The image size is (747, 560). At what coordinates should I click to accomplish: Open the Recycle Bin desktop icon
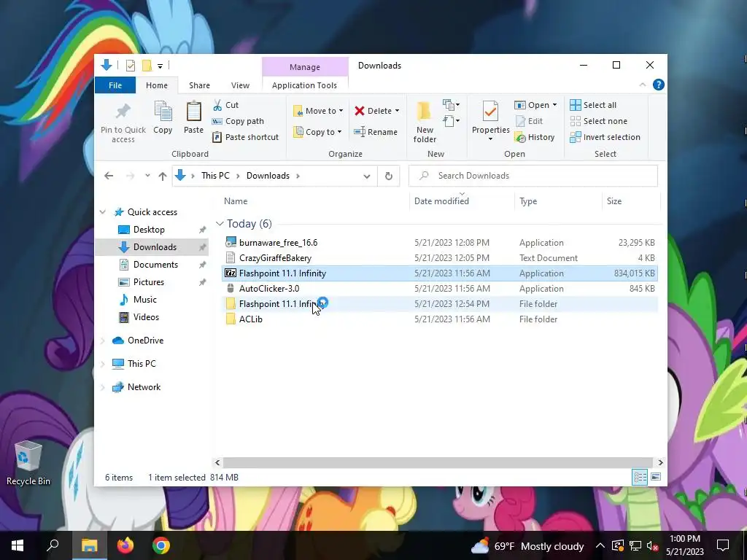(28, 463)
